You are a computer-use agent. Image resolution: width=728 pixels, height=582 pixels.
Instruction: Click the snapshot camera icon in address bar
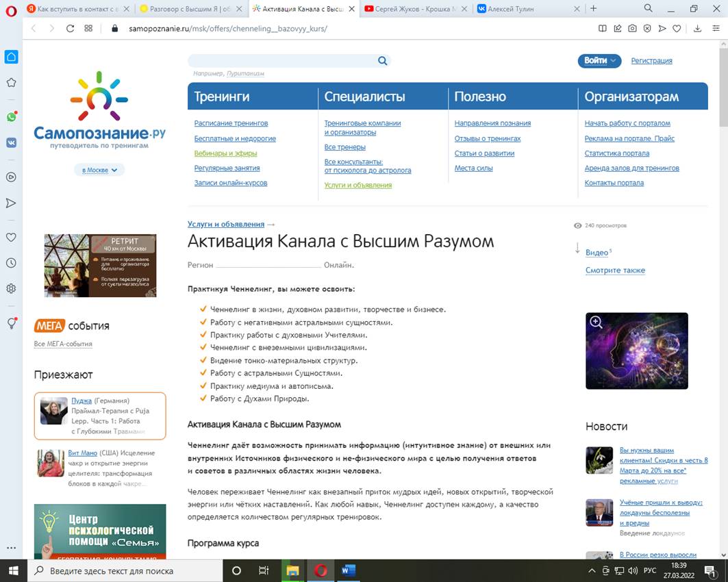coord(632,29)
